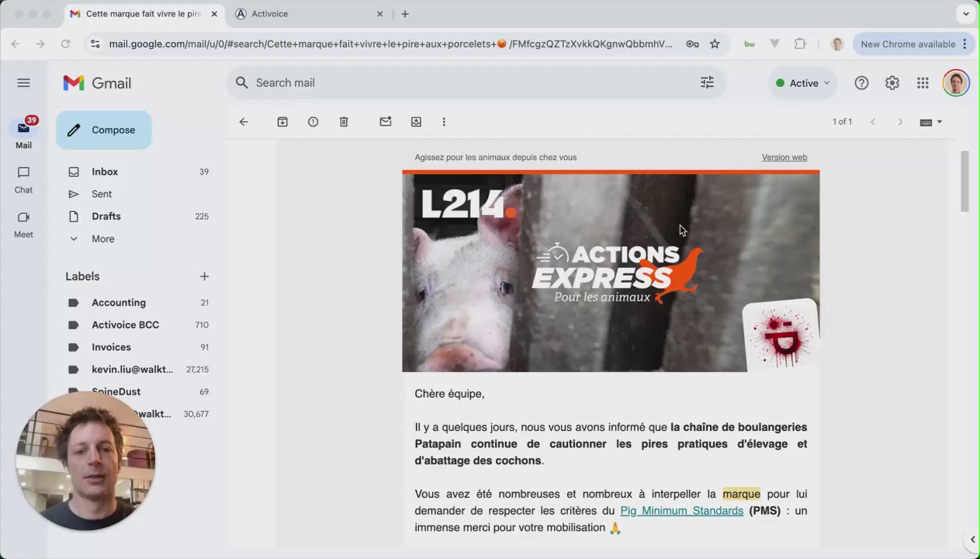Click the Version web link
The height and width of the screenshot is (559, 980).
(784, 157)
